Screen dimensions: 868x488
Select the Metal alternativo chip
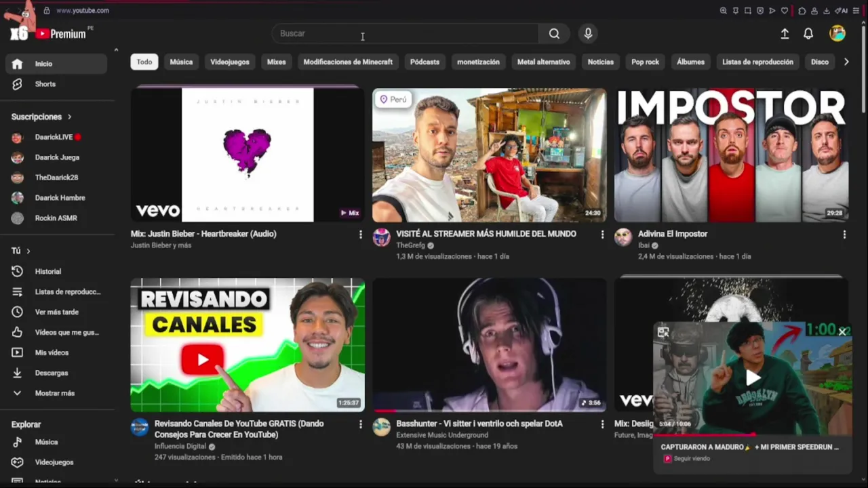(544, 62)
